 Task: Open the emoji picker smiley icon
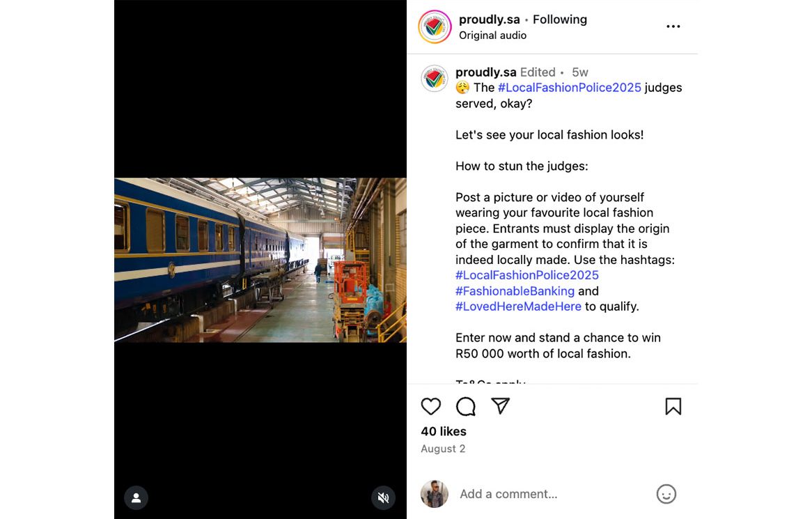[666, 494]
